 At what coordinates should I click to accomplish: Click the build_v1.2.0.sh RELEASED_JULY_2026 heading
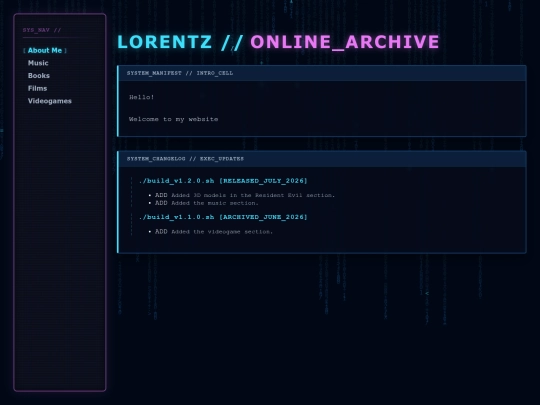[223, 181]
